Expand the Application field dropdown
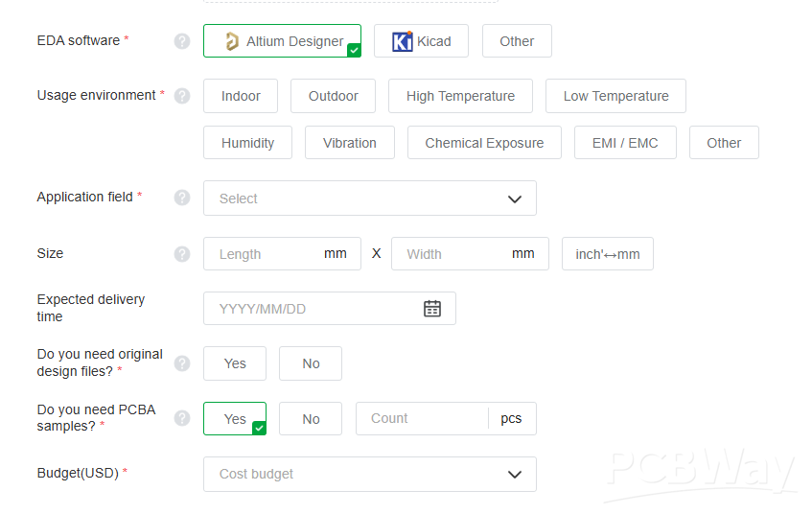 [x=369, y=199]
